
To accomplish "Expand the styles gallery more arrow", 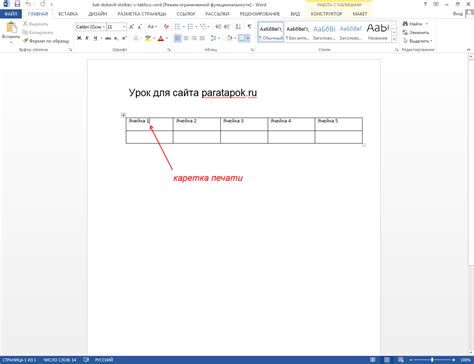I will click(x=394, y=39).
